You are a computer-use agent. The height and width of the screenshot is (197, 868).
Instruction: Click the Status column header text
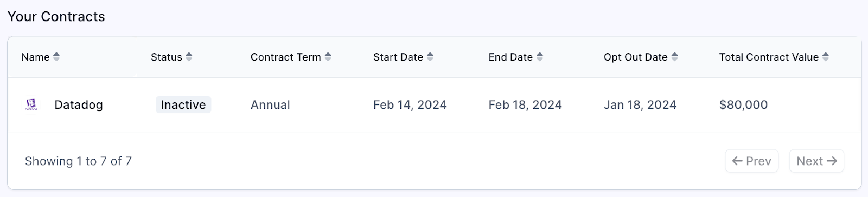click(x=167, y=57)
